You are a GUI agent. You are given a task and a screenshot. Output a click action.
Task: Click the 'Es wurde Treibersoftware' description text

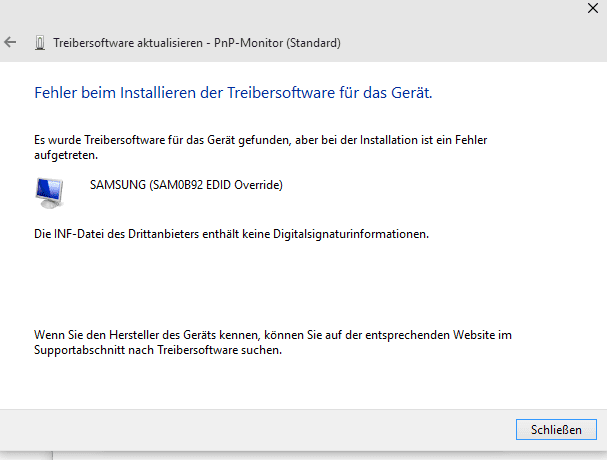pyautogui.click(x=261, y=148)
